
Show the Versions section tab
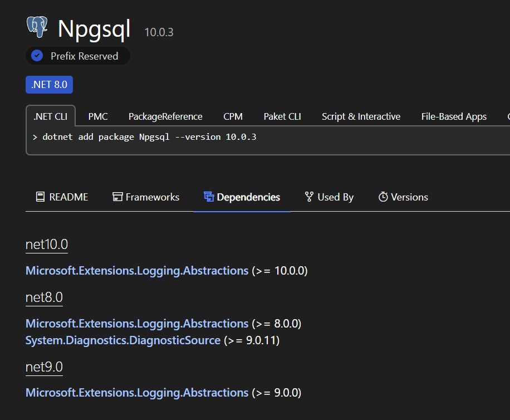[x=403, y=197]
